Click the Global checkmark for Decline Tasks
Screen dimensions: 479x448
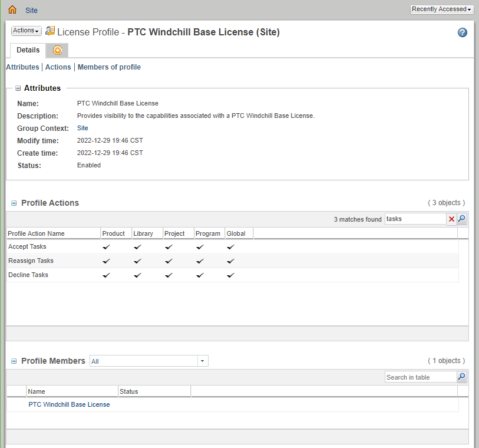230,275
